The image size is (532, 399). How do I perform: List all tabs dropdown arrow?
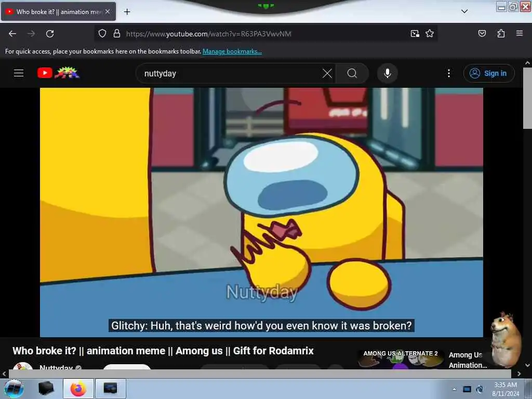[464, 11]
